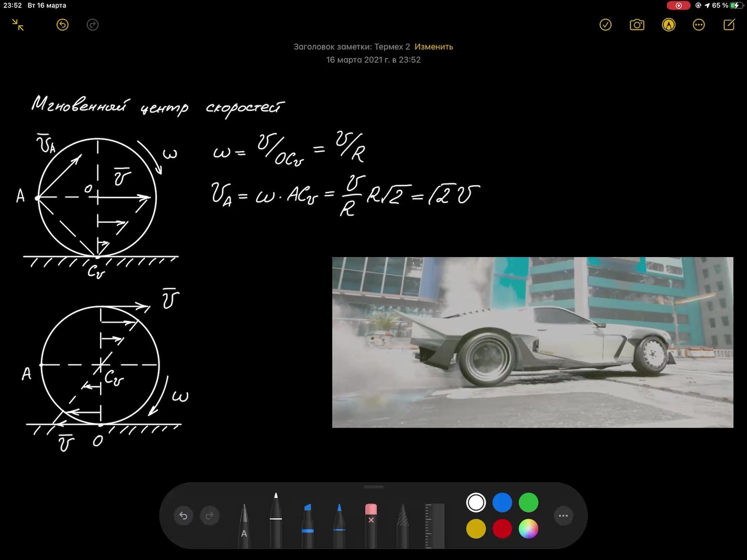Viewport: 747px width, 560px height.
Task: Open the note's more options menu
Action: coord(699,25)
